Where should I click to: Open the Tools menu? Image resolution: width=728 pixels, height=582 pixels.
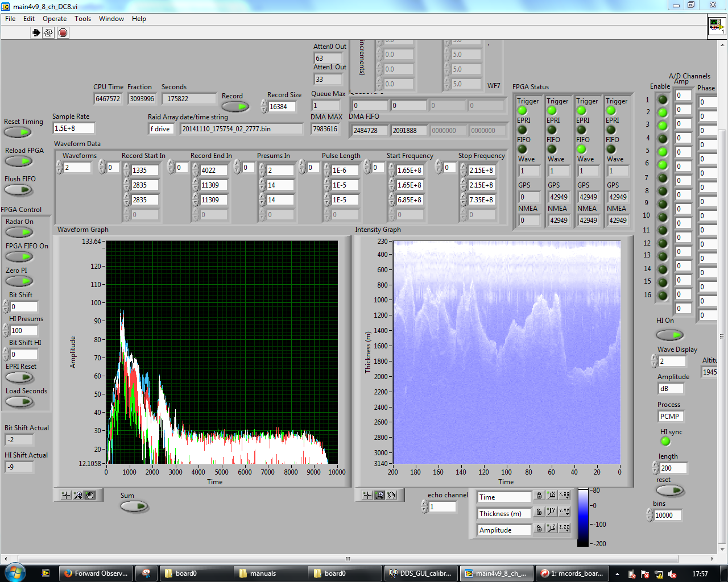[x=82, y=19]
